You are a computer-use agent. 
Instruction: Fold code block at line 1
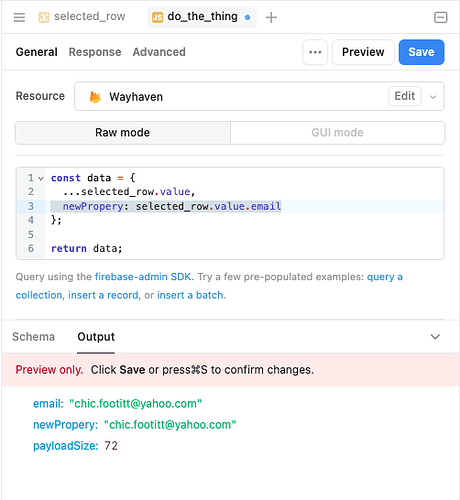tap(41, 178)
